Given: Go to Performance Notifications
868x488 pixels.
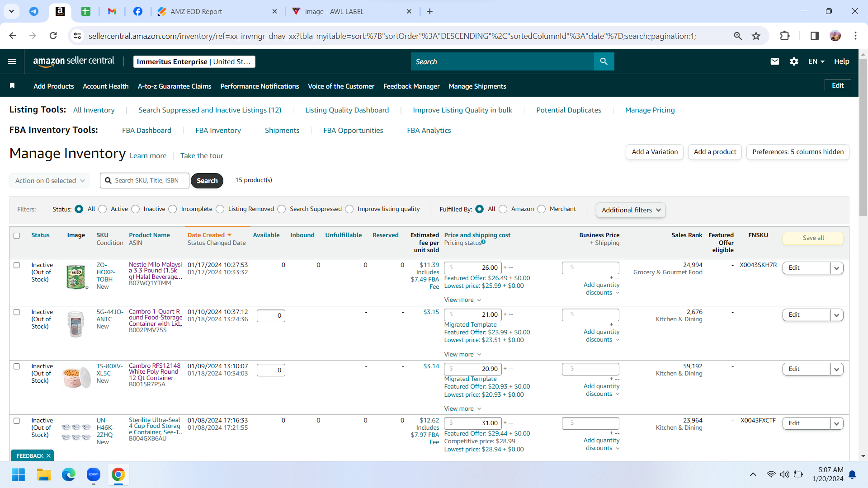Looking at the screenshot, I should [259, 86].
